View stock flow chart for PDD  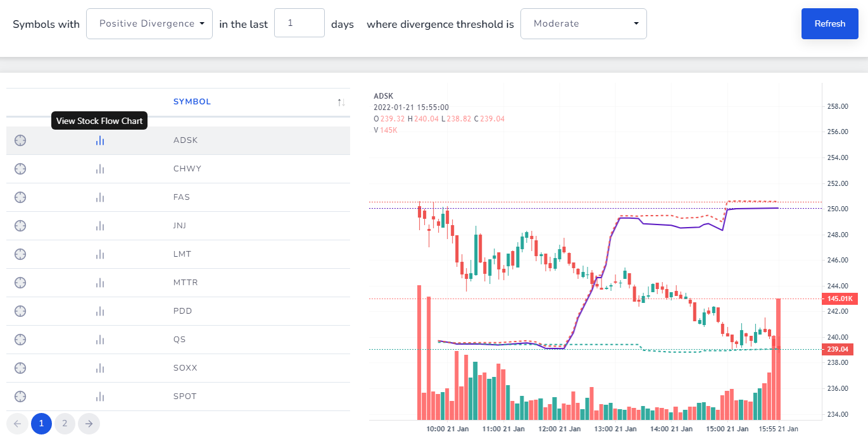click(100, 311)
